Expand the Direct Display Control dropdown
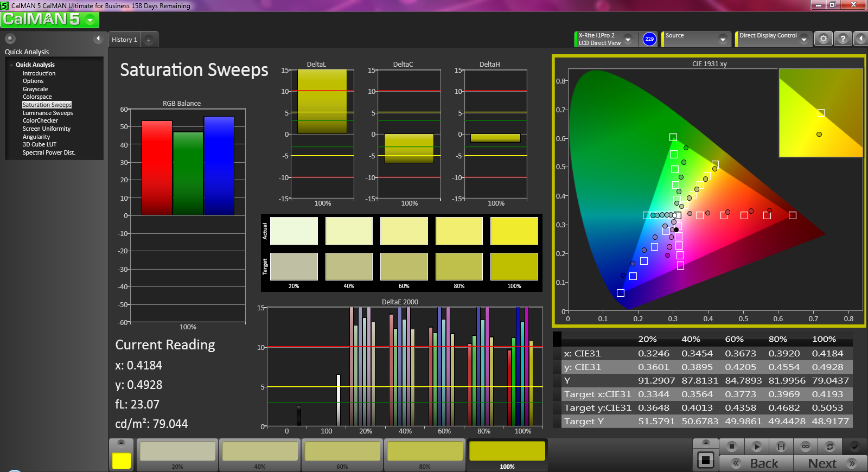868x472 pixels. (803, 39)
